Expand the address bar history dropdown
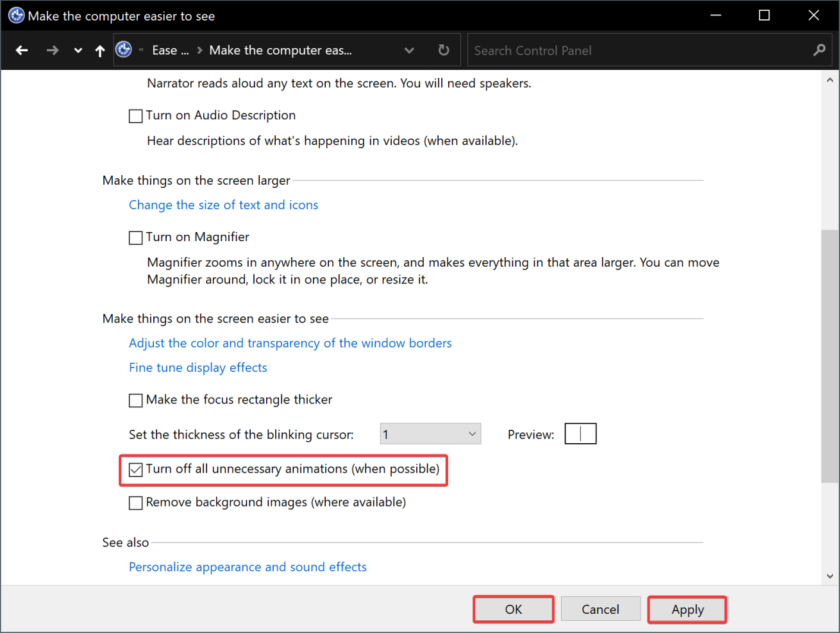The image size is (840, 633). click(409, 50)
